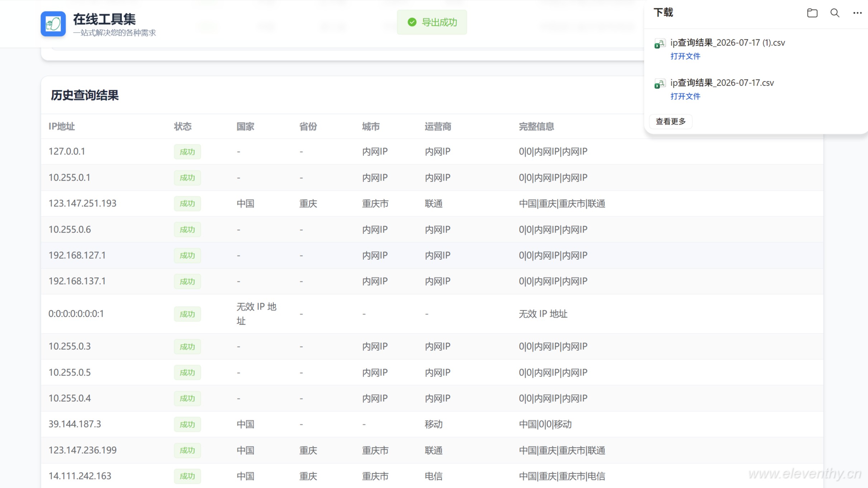Click the 查看更多 button
This screenshot has height=488, width=868.
pos(670,121)
